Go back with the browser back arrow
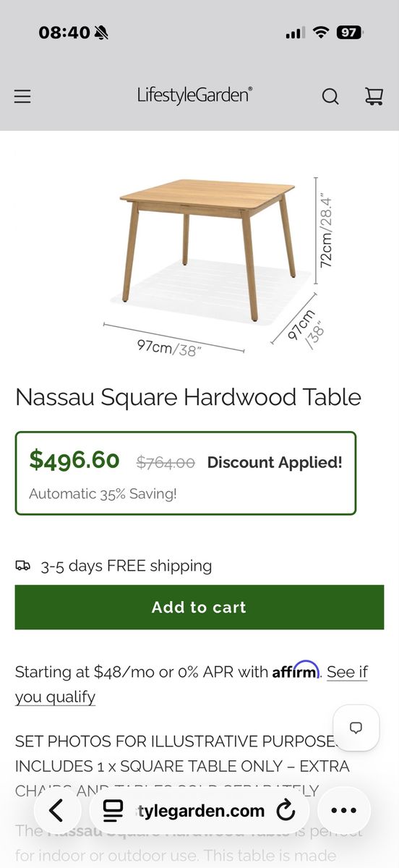 pos(56,810)
